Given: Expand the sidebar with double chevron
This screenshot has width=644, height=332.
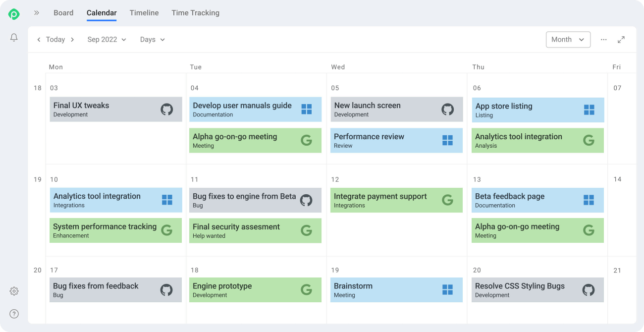Looking at the screenshot, I should click(37, 13).
